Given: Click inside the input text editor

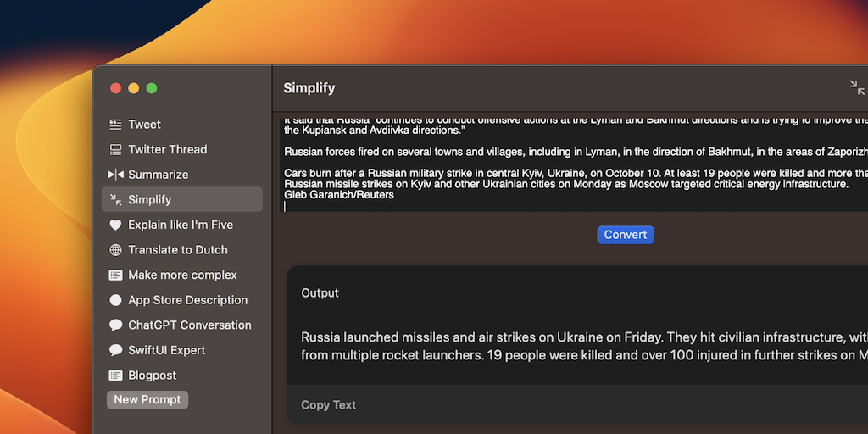Looking at the screenshot, I should tap(575, 164).
